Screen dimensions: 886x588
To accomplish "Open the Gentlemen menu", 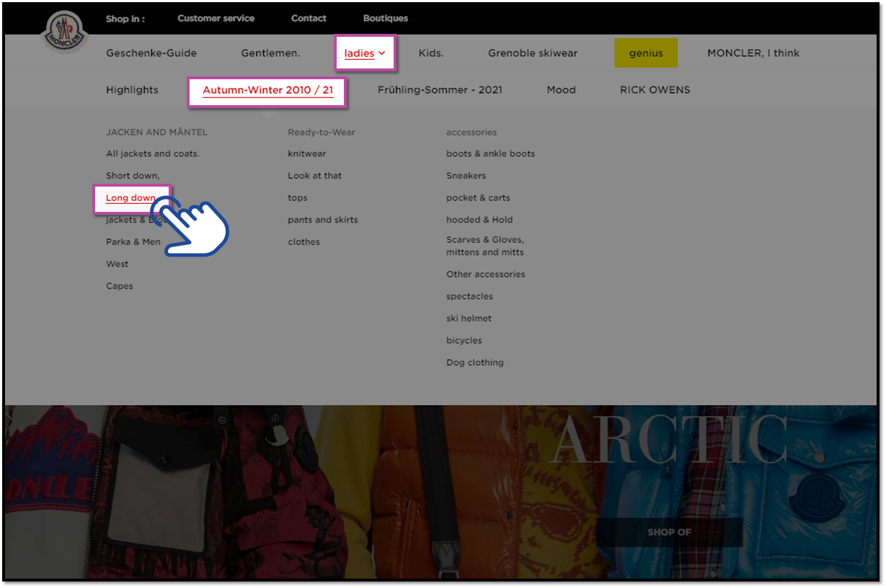I will tap(270, 53).
